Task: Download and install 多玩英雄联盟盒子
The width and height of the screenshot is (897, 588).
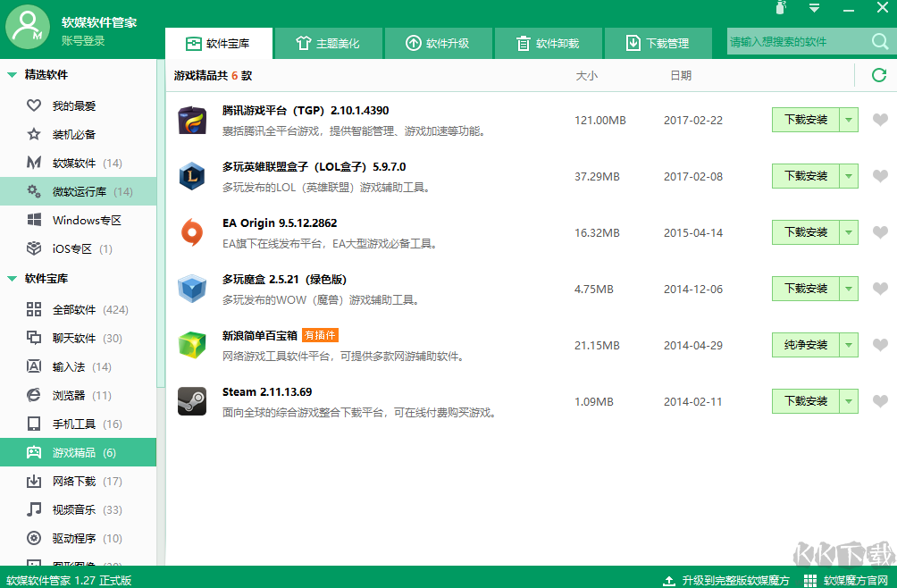Action: pyautogui.click(x=806, y=176)
